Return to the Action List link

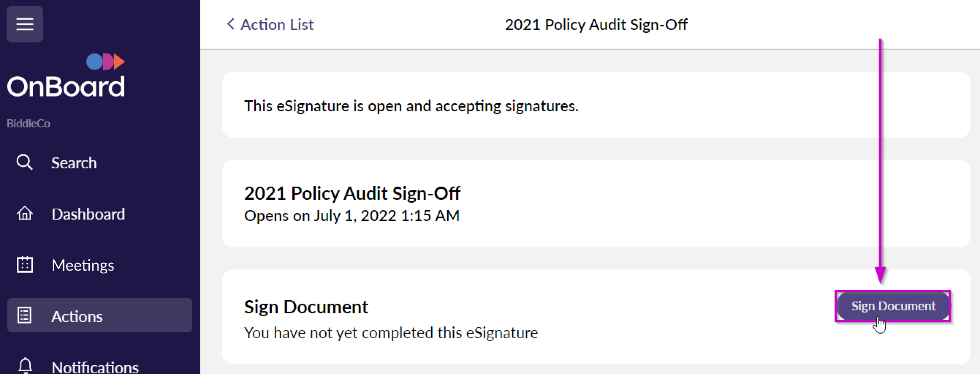pyautogui.click(x=277, y=25)
